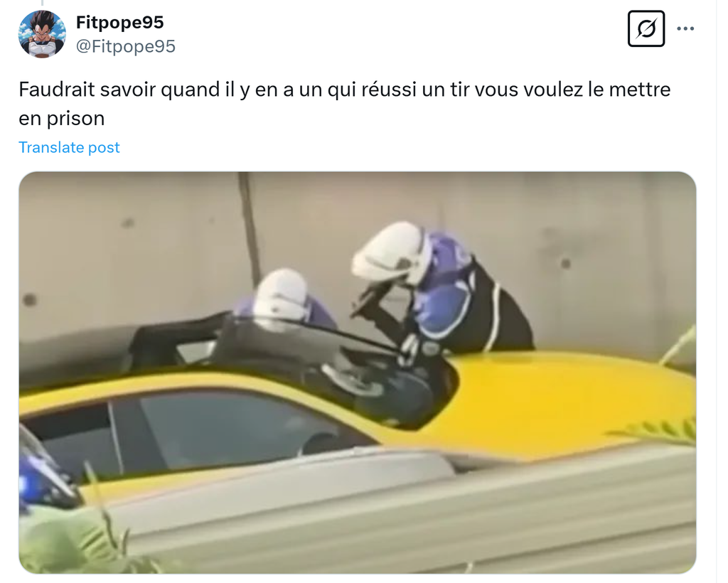Open the Grok explain-post icon
Image resolution: width=728 pixels, height=583 pixels.
pos(646,28)
